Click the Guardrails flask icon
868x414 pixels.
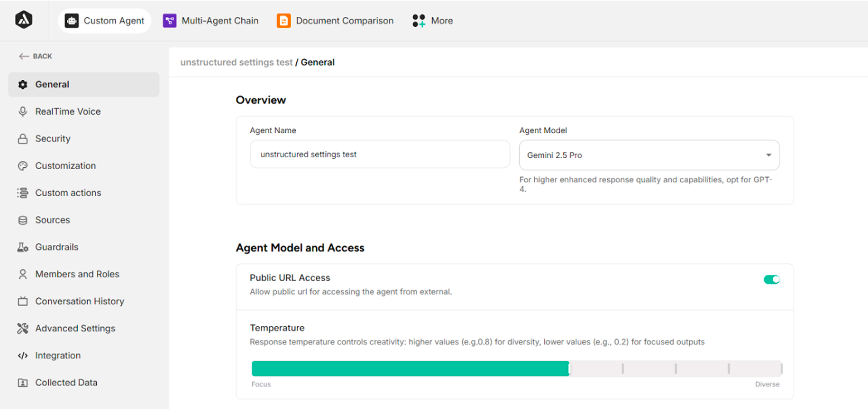coord(23,247)
